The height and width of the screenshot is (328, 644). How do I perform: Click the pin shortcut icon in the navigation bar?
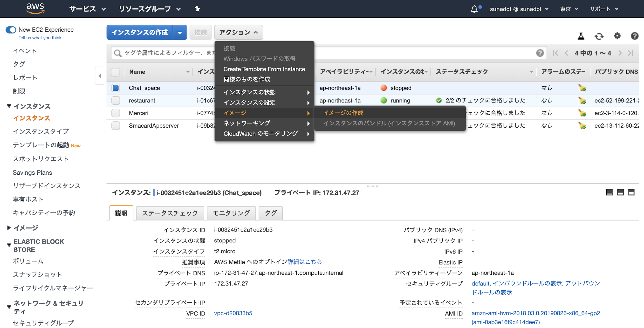197,9
